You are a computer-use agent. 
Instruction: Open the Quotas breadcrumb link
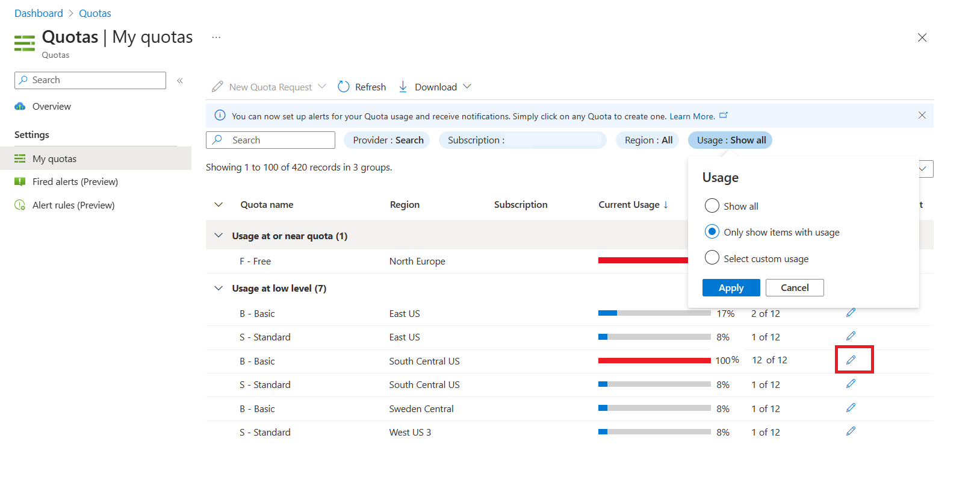click(x=95, y=13)
